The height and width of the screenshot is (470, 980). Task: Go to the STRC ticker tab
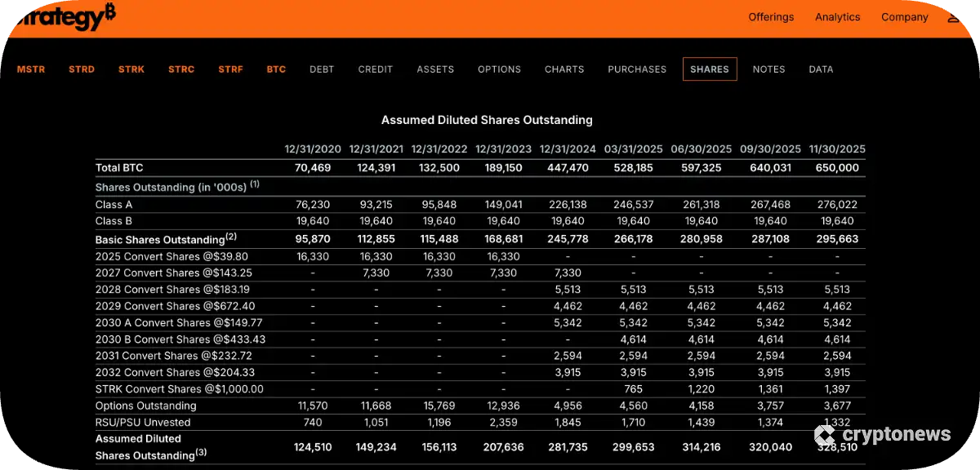(181, 69)
